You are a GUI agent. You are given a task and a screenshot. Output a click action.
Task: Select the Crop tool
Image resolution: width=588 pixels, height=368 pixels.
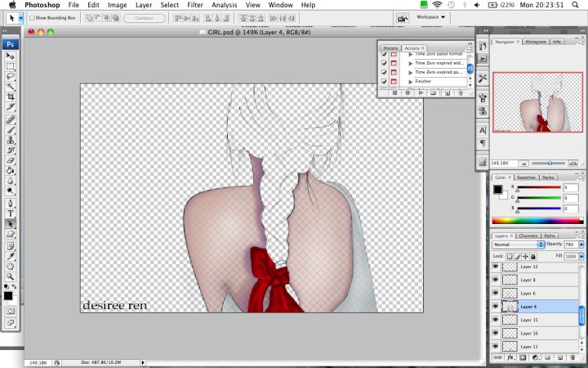pyautogui.click(x=10, y=96)
